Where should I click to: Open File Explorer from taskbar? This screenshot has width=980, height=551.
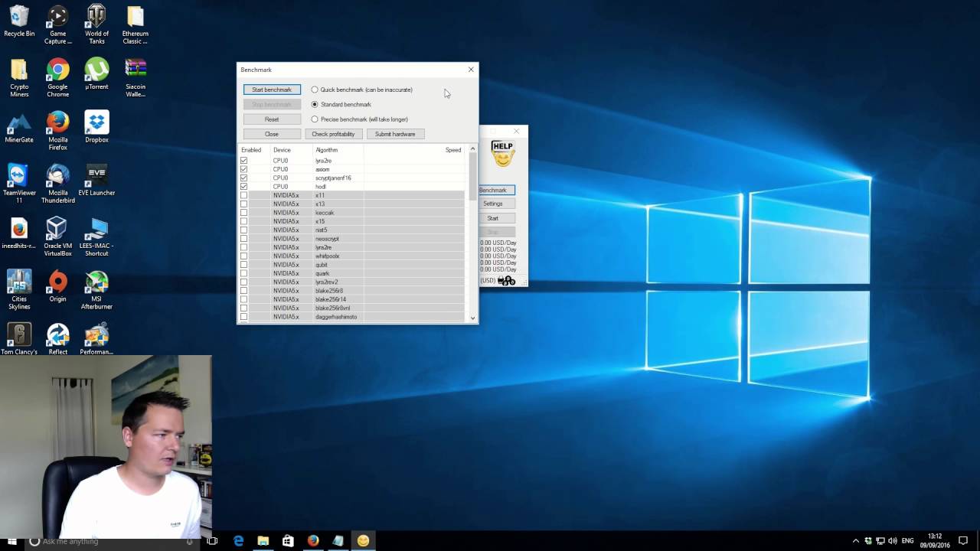(263, 541)
